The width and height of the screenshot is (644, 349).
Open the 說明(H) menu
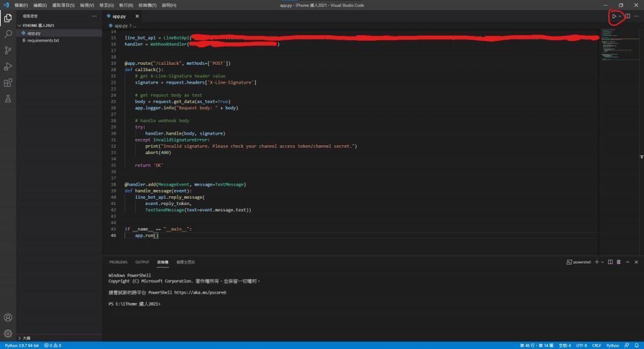click(169, 5)
